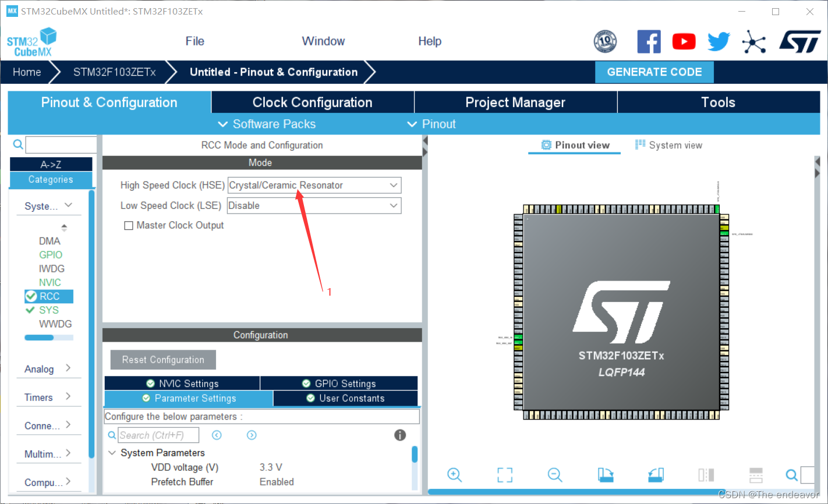
Task: Go to previous parameter search result
Action: 217,435
